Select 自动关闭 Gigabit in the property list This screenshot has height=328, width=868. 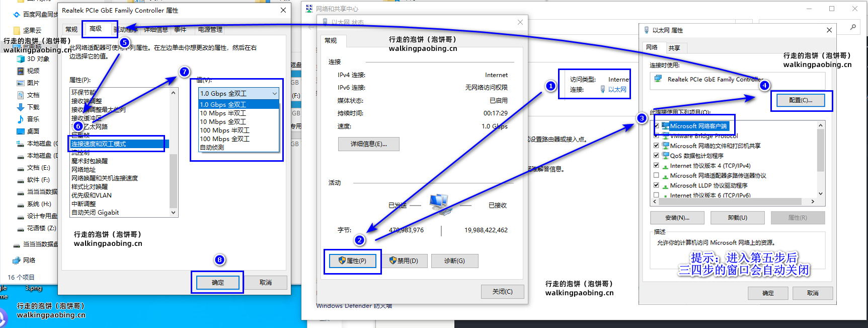coord(119,212)
